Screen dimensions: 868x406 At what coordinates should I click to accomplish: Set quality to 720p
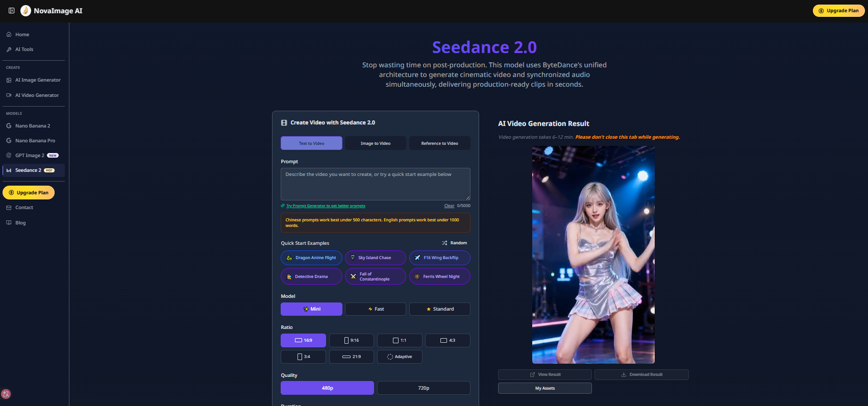[424, 388]
